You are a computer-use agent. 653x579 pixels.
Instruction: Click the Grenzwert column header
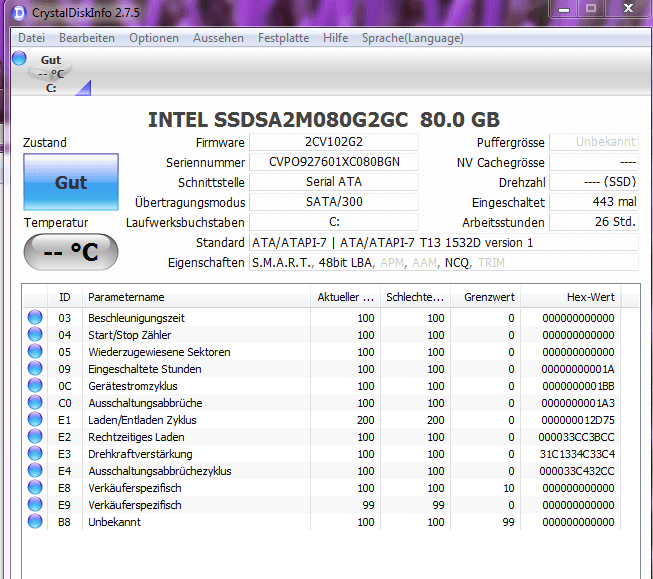(485, 297)
